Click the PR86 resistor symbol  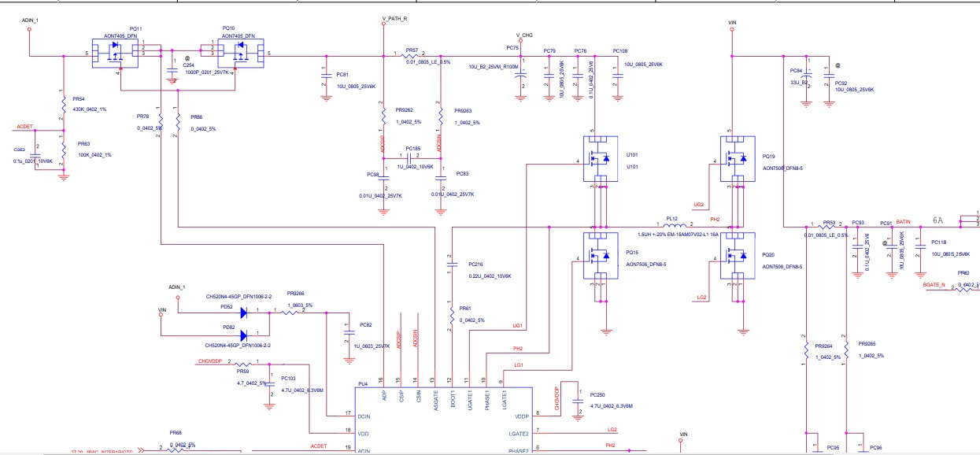179,121
